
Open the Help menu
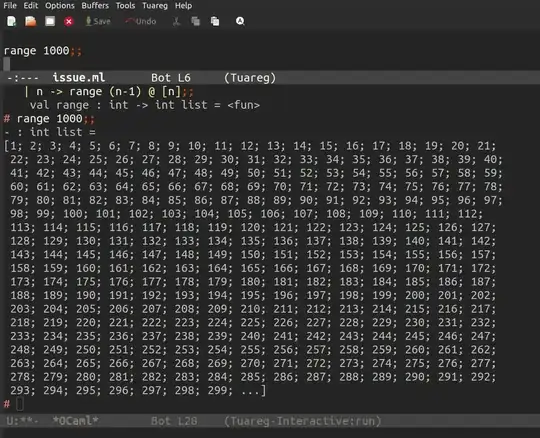[x=183, y=6]
